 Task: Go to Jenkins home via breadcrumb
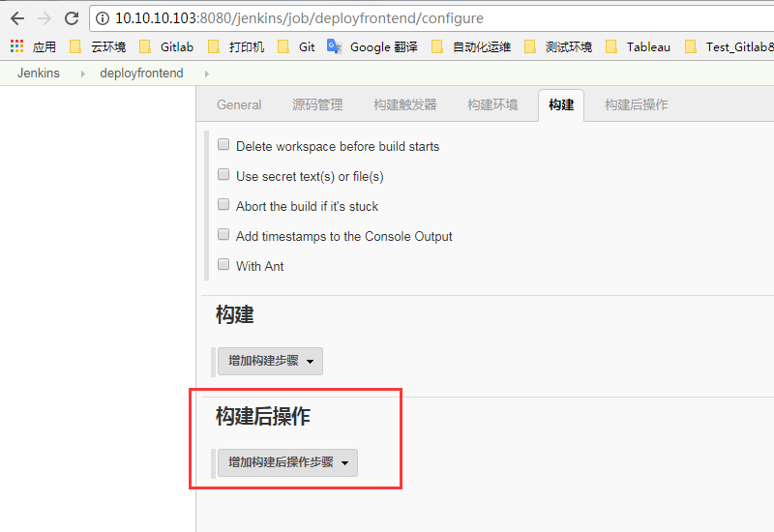pyautogui.click(x=39, y=74)
